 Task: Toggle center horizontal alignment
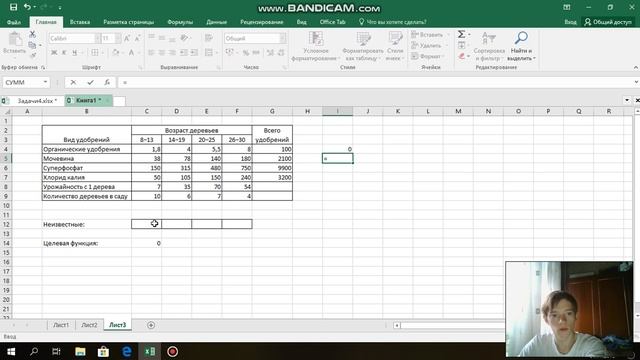pyautogui.click(x=162, y=52)
